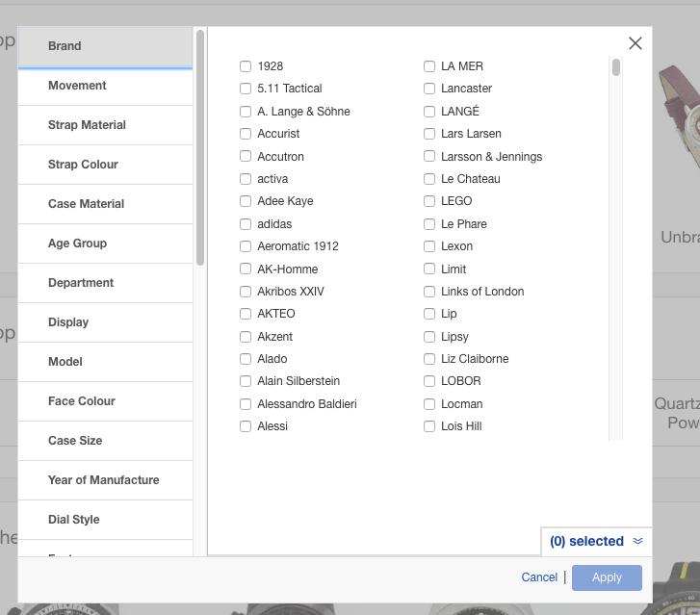Click the brand list scrollbar thumb
The width and height of the screenshot is (700, 615).
[616, 67]
